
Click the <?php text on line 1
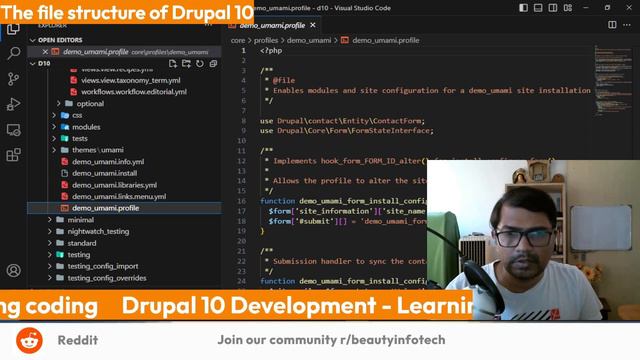tap(271, 51)
